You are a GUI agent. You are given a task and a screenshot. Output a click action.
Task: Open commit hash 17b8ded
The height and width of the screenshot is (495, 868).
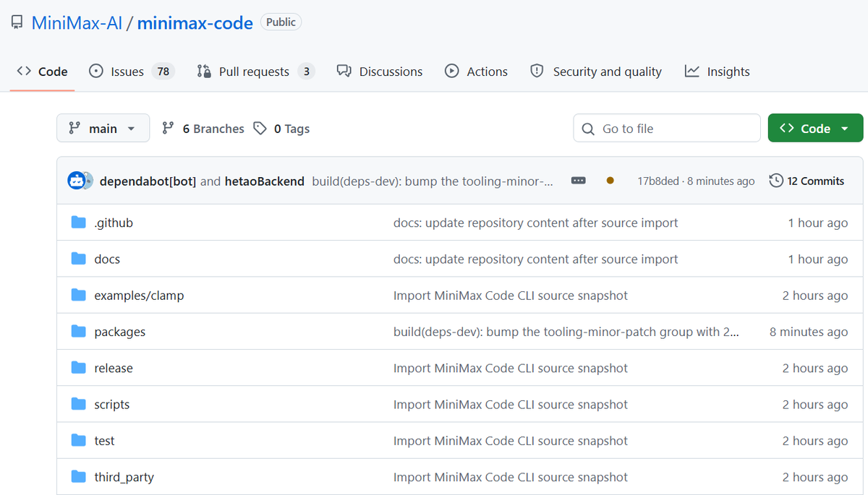coord(658,181)
